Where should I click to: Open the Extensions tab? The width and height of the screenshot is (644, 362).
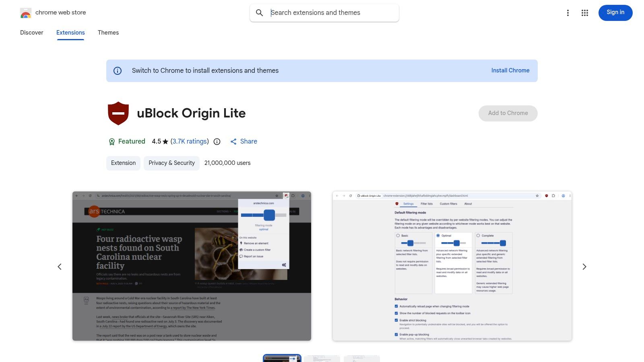point(70,33)
